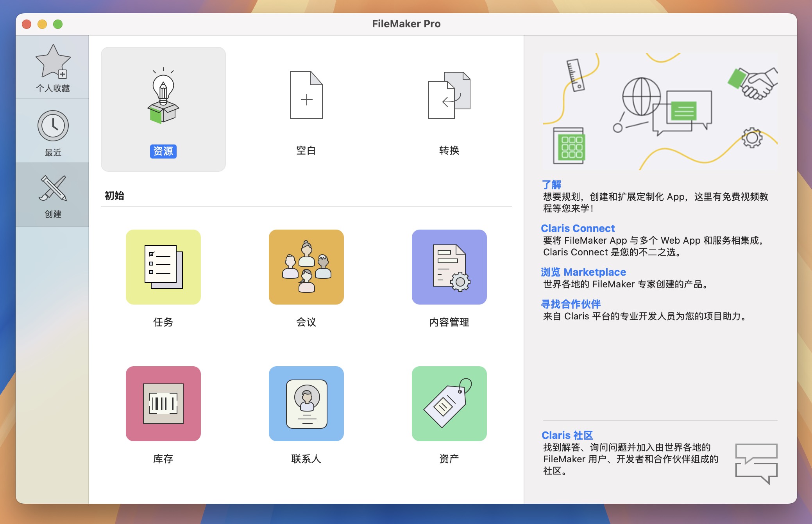The height and width of the screenshot is (524, 812).
Task: Open the Claris Connect link
Action: click(x=578, y=228)
